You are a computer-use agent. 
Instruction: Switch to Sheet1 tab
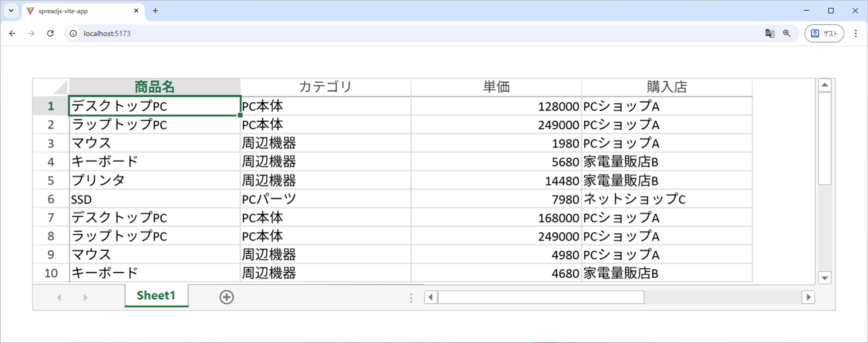pyautogui.click(x=156, y=295)
